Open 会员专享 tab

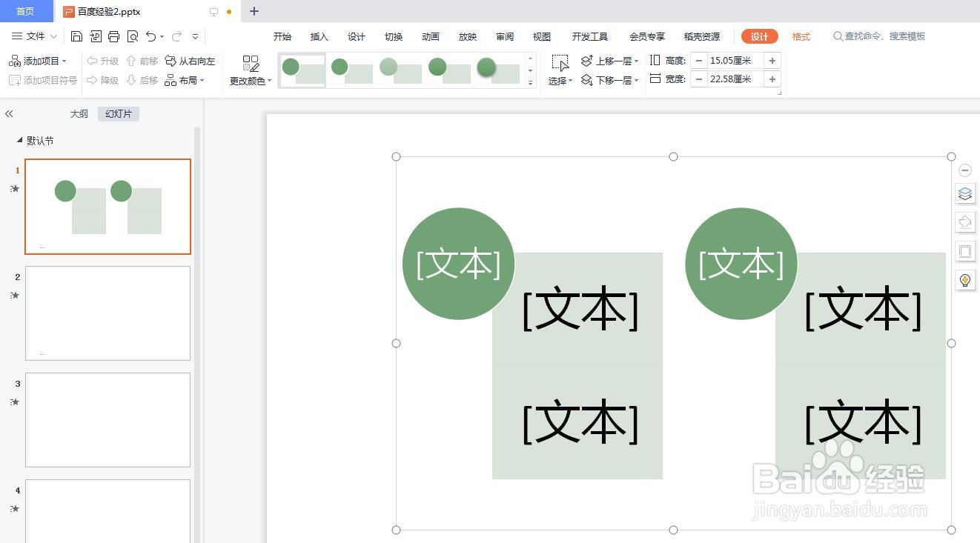point(647,36)
